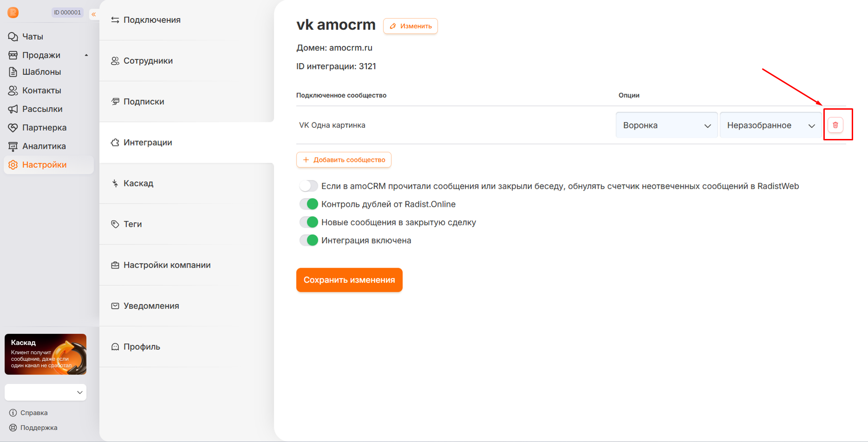
Task: Click the Сохранить изменения button
Action: (349, 280)
